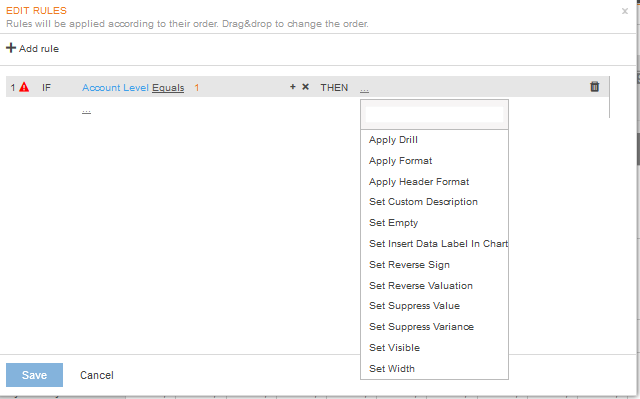Click the Add rule plus icon
The height and width of the screenshot is (399, 640).
pyautogui.click(x=11, y=48)
